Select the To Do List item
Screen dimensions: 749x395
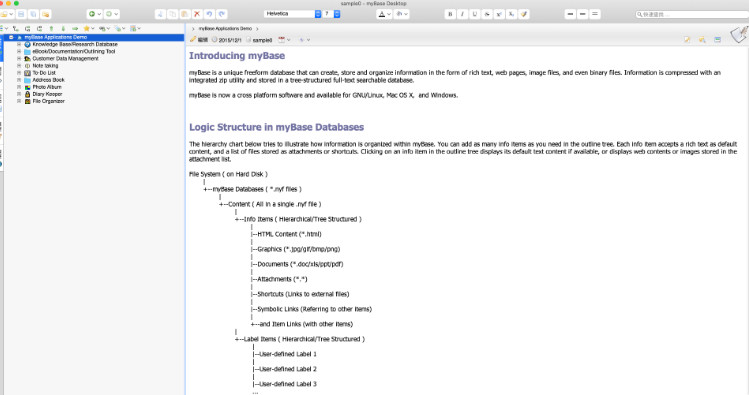(44, 73)
